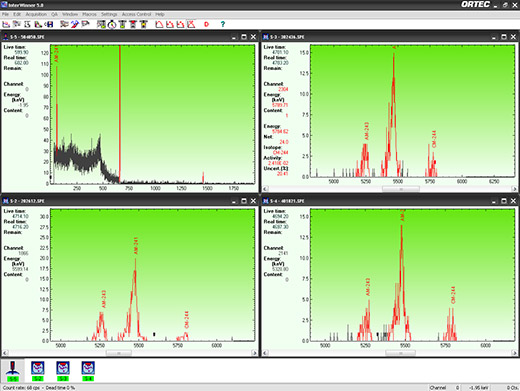The image size is (520, 391).
Task: Click the Count rate status bar text
Action: (x=39, y=388)
